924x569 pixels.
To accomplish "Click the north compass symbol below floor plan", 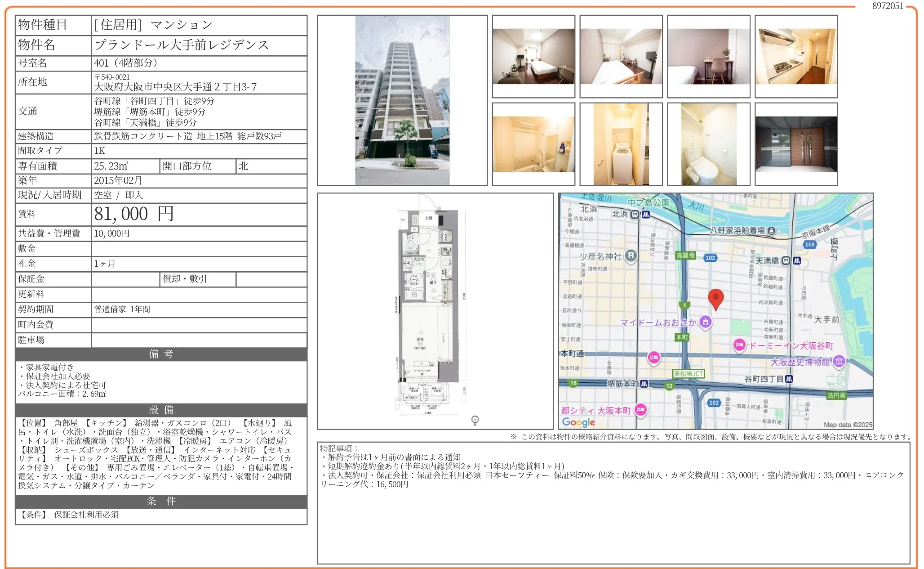I will (x=475, y=420).
